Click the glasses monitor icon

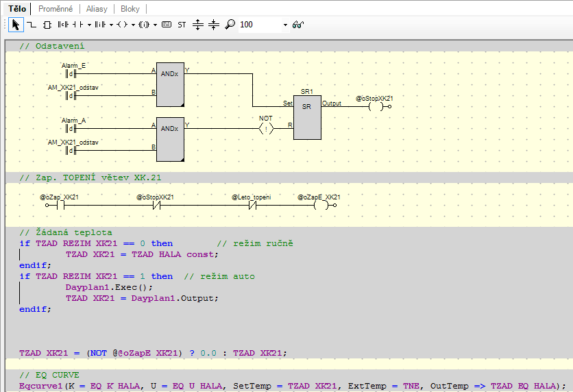click(297, 25)
